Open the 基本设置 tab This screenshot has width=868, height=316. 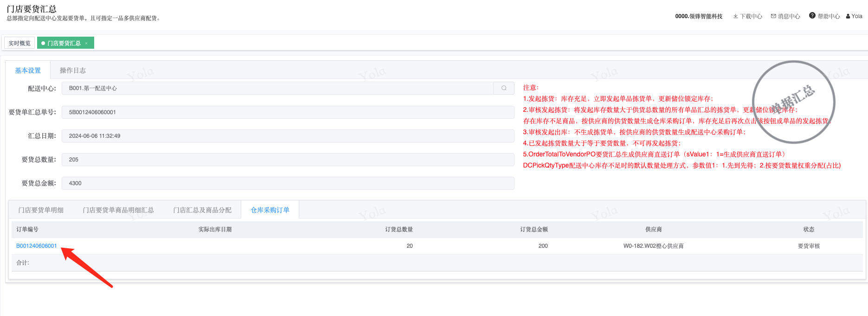pyautogui.click(x=28, y=71)
